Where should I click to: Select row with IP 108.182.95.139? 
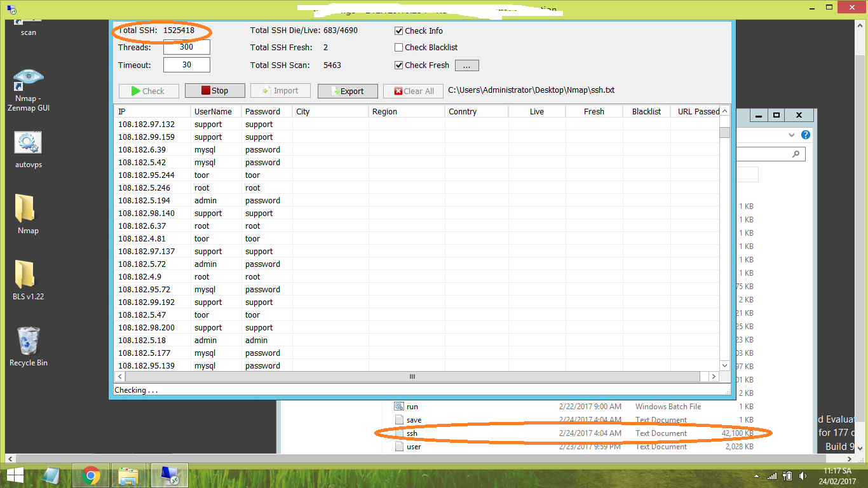pyautogui.click(x=417, y=366)
